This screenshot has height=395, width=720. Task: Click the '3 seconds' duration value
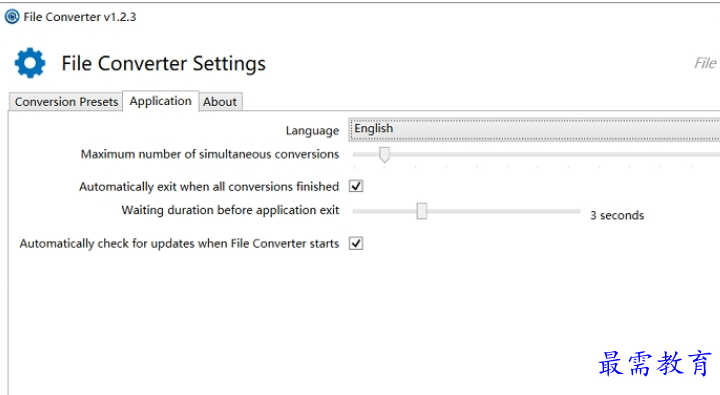[x=617, y=215]
